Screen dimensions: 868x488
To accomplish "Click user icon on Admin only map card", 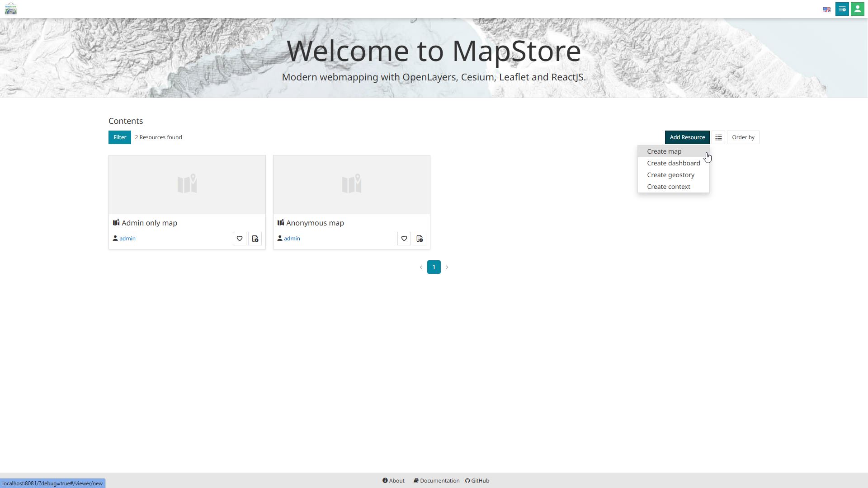I will [115, 238].
